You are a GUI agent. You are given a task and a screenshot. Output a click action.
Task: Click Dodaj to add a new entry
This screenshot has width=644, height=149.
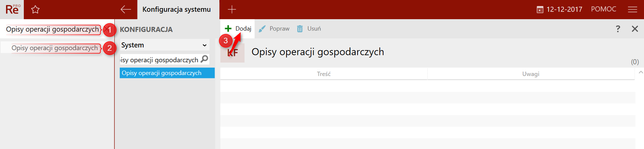tap(238, 29)
